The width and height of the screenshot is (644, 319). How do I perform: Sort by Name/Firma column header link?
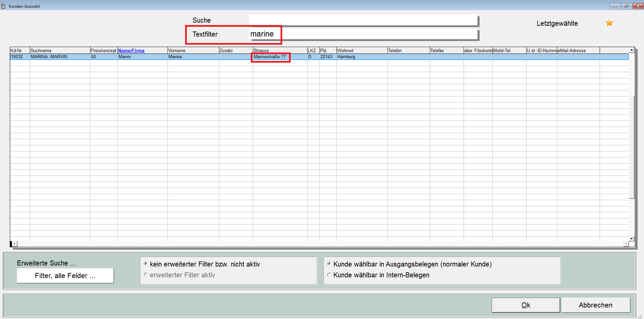[131, 50]
